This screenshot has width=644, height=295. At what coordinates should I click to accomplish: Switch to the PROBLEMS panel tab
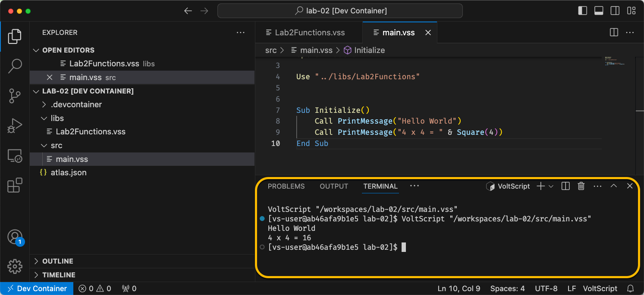286,186
